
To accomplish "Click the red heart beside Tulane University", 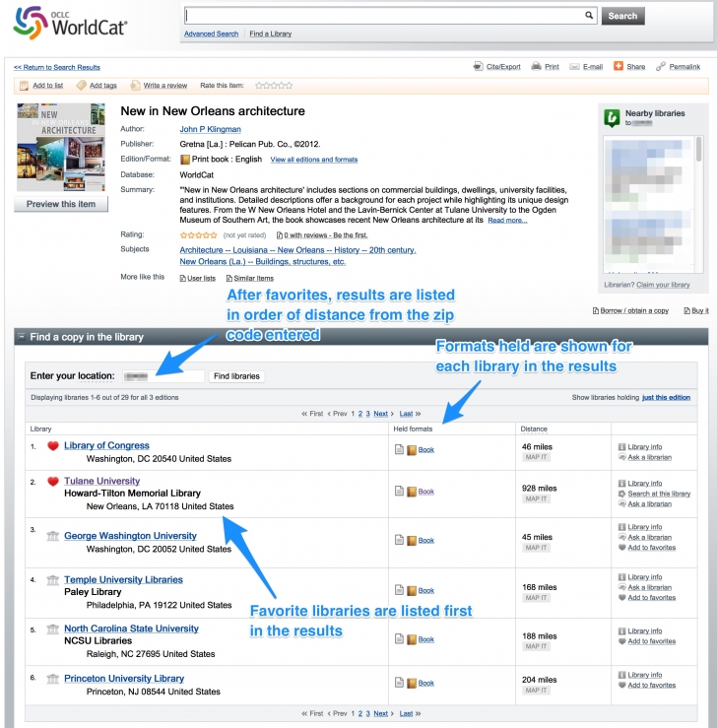I will point(53,482).
